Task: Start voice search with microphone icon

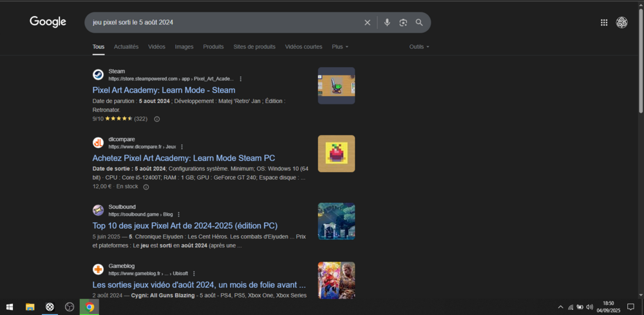Action: (x=387, y=23)
